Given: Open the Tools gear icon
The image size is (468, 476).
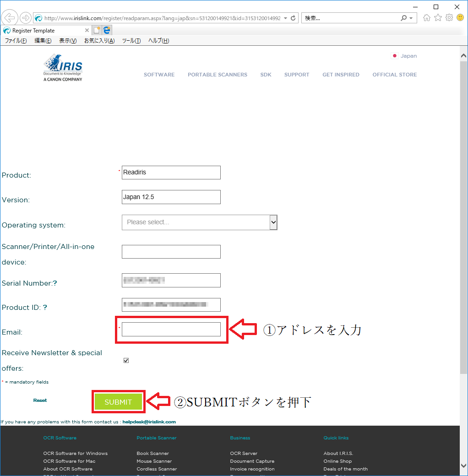Looking at the screenshot, I should click(x=449, y=17).
